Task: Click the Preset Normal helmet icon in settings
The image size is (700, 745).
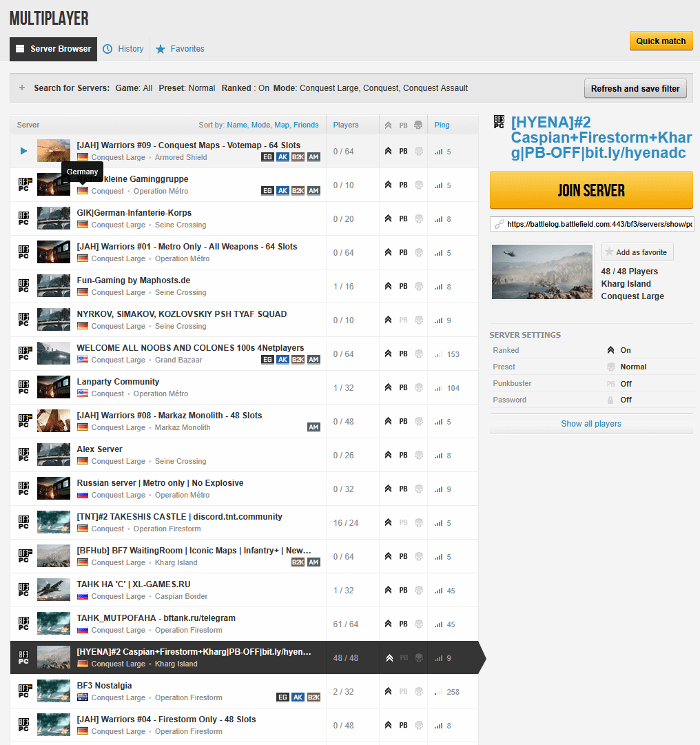Action: 610,367
